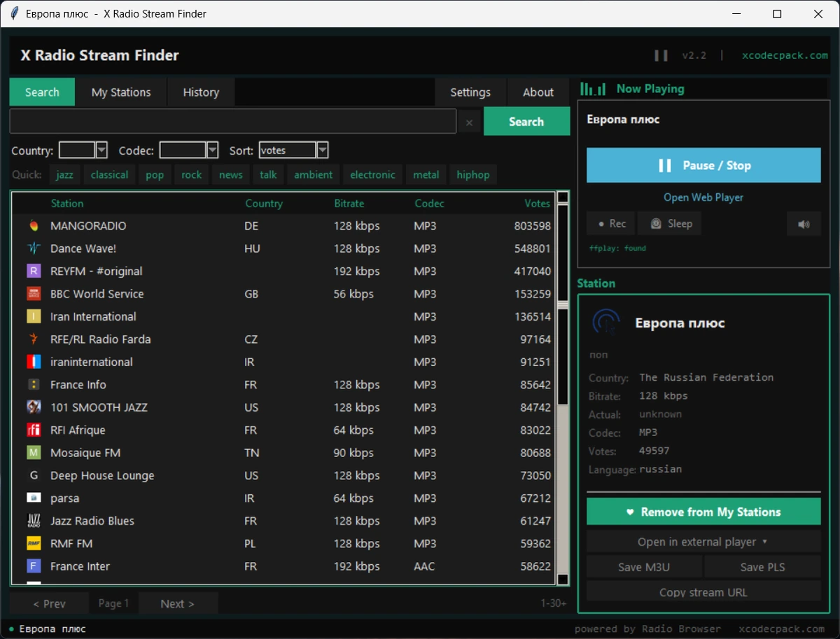
Task: Apply the ambient quick filter tag
Action: 313,175
